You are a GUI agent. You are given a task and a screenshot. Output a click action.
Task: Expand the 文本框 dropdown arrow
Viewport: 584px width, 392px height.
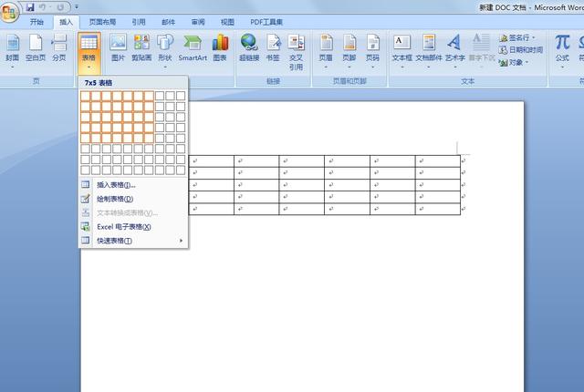(402, 67)
